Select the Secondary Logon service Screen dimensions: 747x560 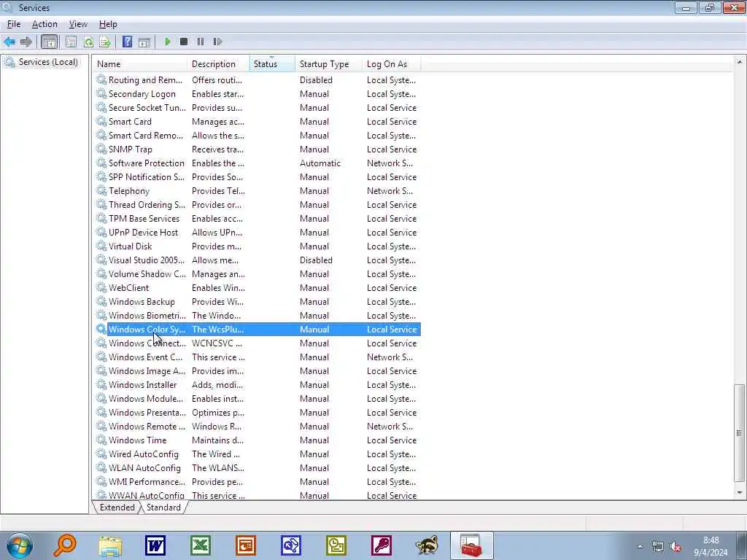pos(258,94)
